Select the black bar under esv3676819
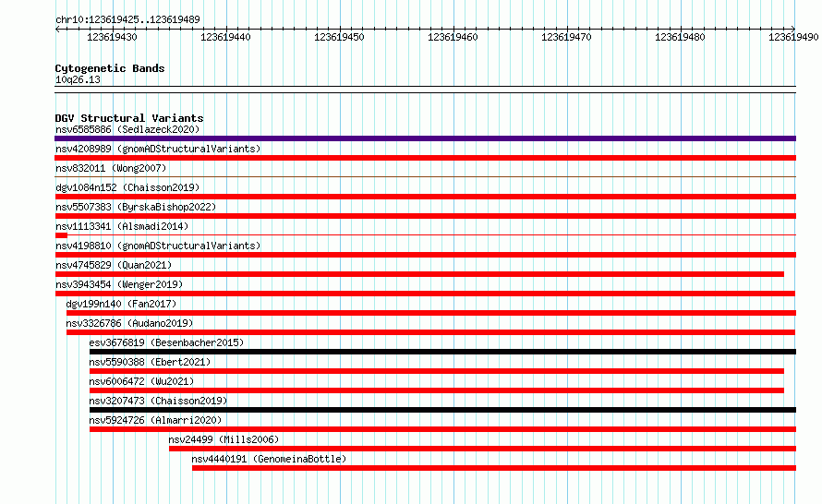The height and width of the screenshot is (504, 822). 442,352
